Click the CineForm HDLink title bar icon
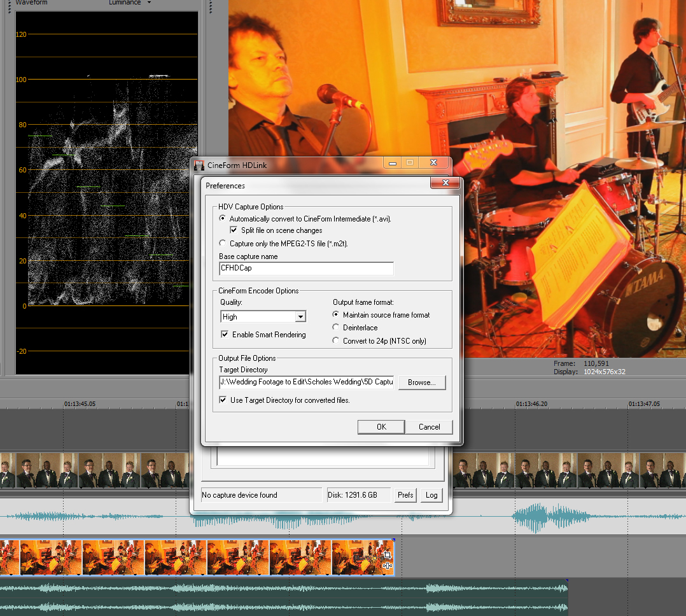686x616 pixels. [199, 165]
